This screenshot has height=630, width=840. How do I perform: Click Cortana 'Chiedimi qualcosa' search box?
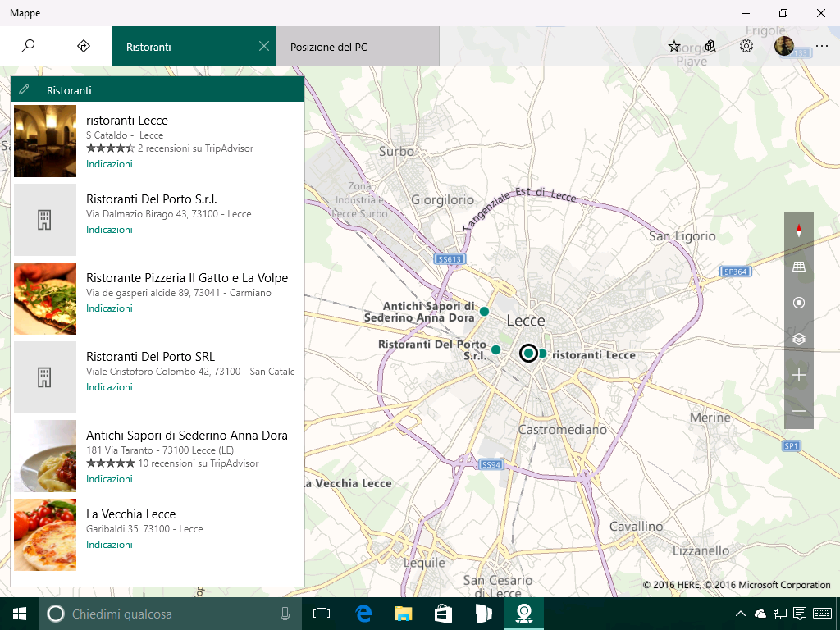[171, 614]
